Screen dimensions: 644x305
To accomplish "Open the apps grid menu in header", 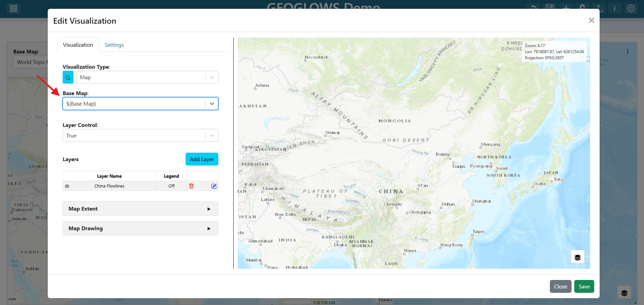I will [x=14, y=8].
